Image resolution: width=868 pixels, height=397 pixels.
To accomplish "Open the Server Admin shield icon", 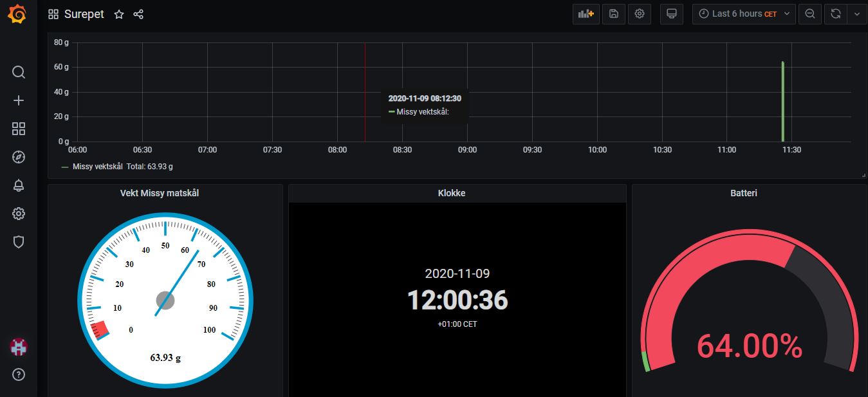I will tap(19, 242).
